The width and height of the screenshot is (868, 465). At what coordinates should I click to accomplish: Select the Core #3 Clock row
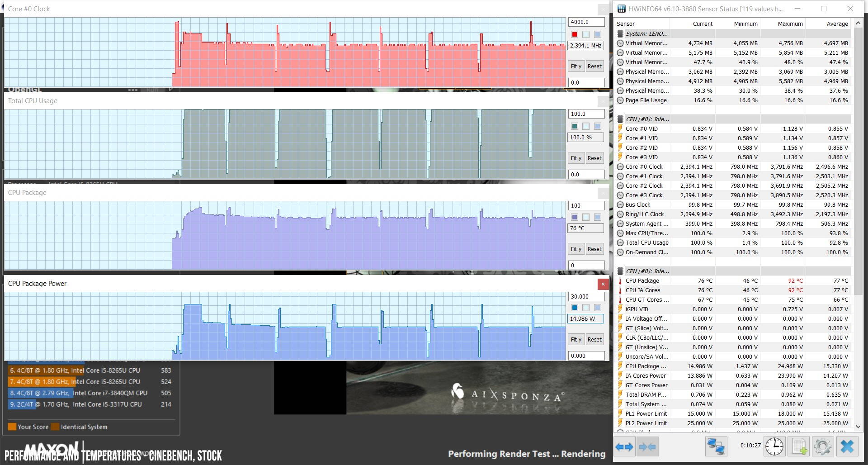pos(733,195)
